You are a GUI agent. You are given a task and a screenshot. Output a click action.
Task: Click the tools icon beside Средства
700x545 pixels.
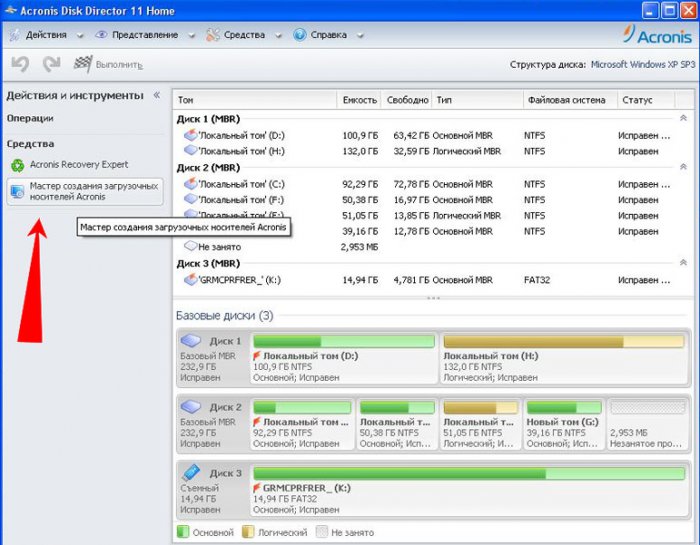coord(213,34)
